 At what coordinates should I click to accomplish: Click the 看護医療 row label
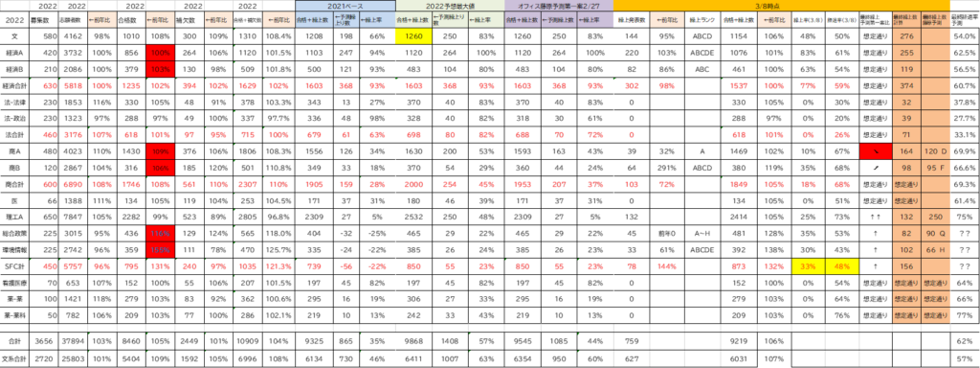[x=14, y=282]
